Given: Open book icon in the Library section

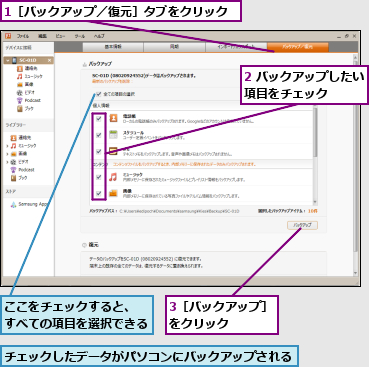Looking at the screenshot, I should coord(13,178).
